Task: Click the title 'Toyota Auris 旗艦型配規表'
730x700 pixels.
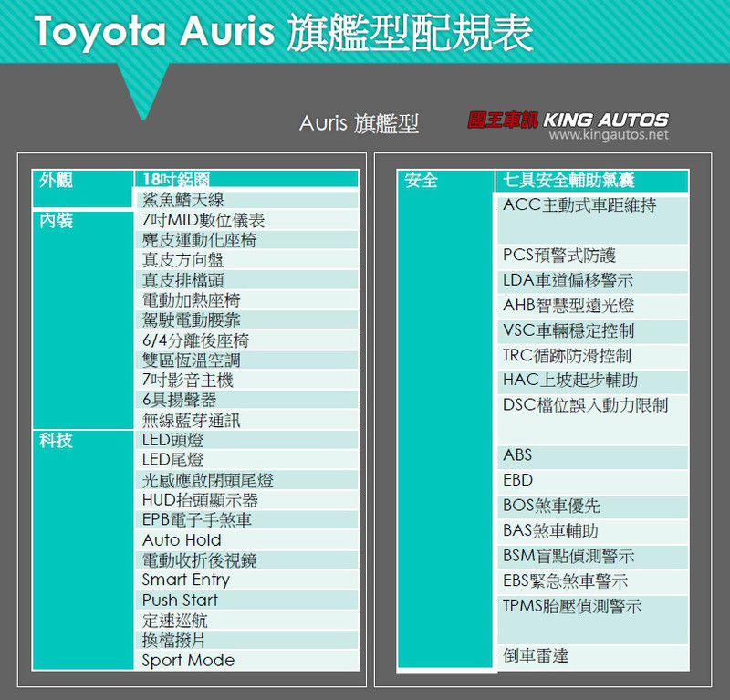Action: click(x=284, y=33)
